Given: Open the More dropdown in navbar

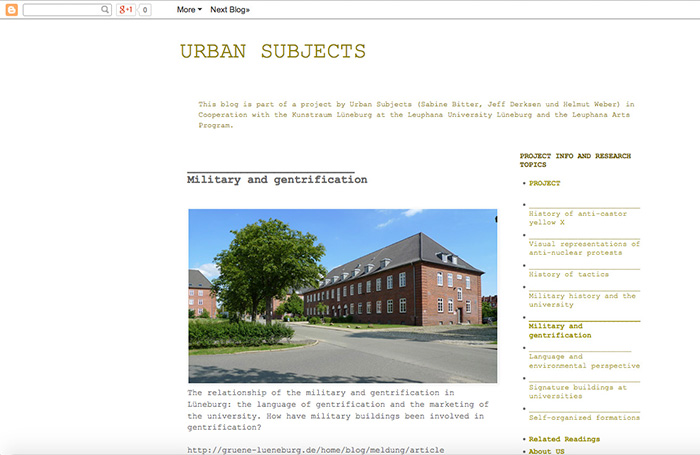Looking at the screenshot, I should [x=189, y=9].
